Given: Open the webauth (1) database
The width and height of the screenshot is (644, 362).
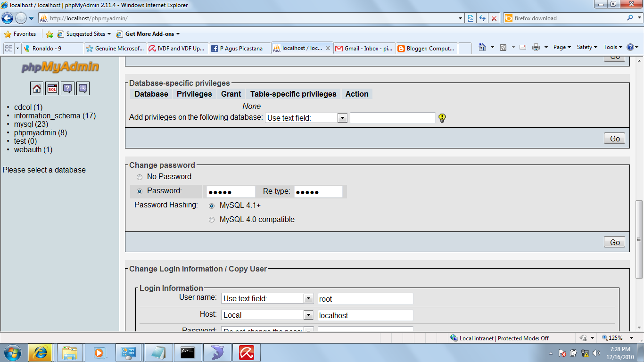Looking at the screenshot, I should (33, 150).
